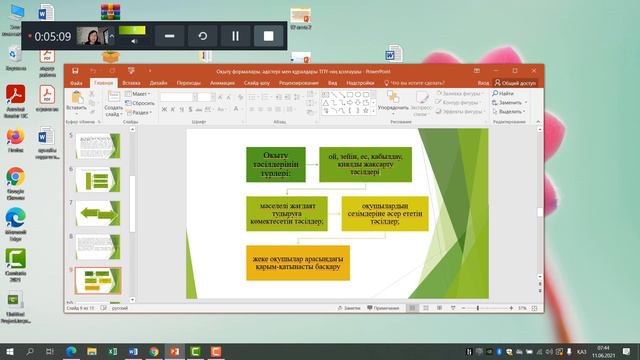Screen dimensions: 640x360
Task: Select the triangle shape in shapes gallery
Action: pyautogui.click(x=326, y=102)
